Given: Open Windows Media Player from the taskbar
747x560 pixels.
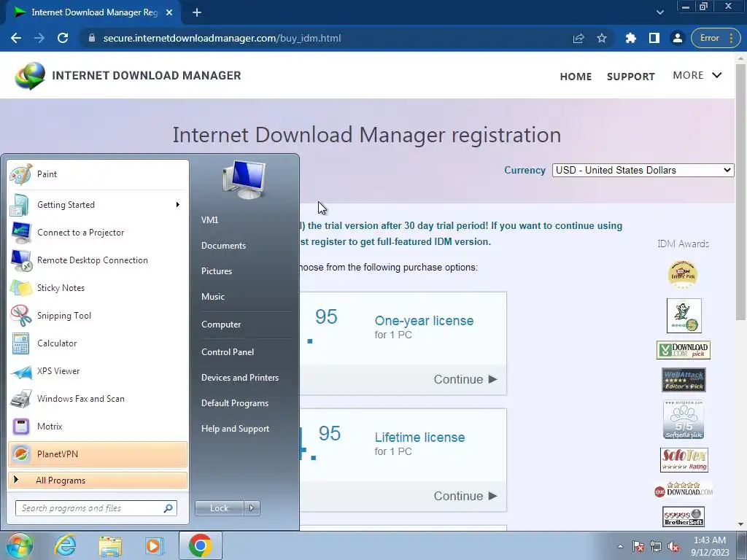Looking at the screenshot, I should [x=155, y=545].
